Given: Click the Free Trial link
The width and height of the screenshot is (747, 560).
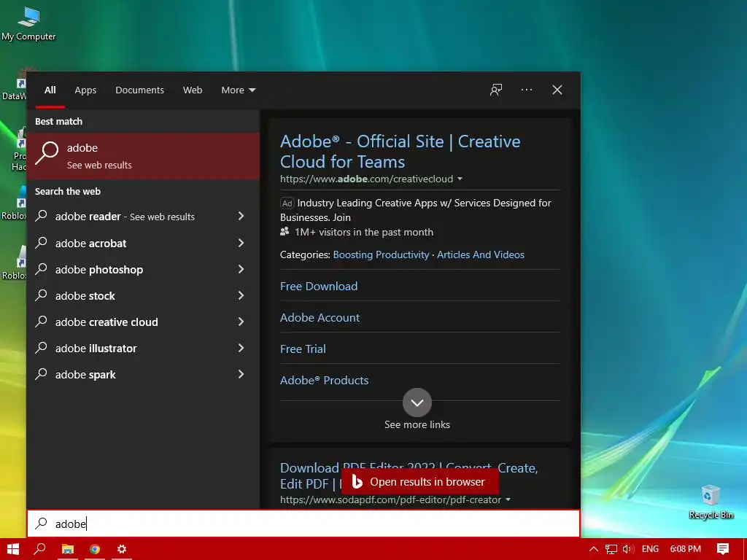Looking at the screenshot, I should [303, 349].
